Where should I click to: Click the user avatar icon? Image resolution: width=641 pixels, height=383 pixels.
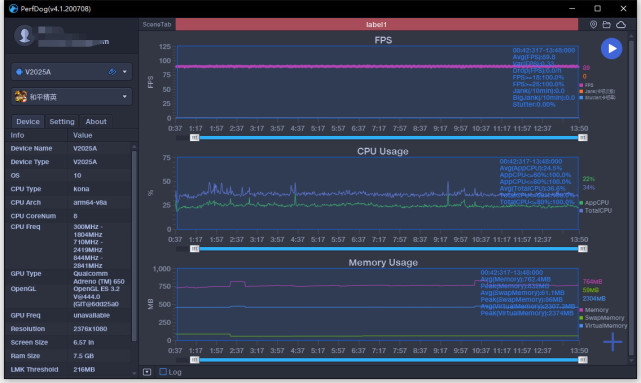(25, 35)
